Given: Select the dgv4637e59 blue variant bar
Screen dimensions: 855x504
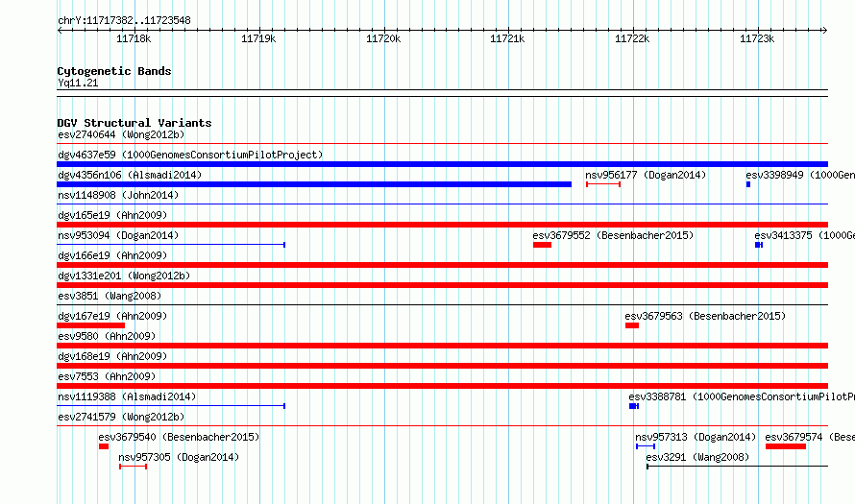Looking at the screenshot, I should pos(442,164).
